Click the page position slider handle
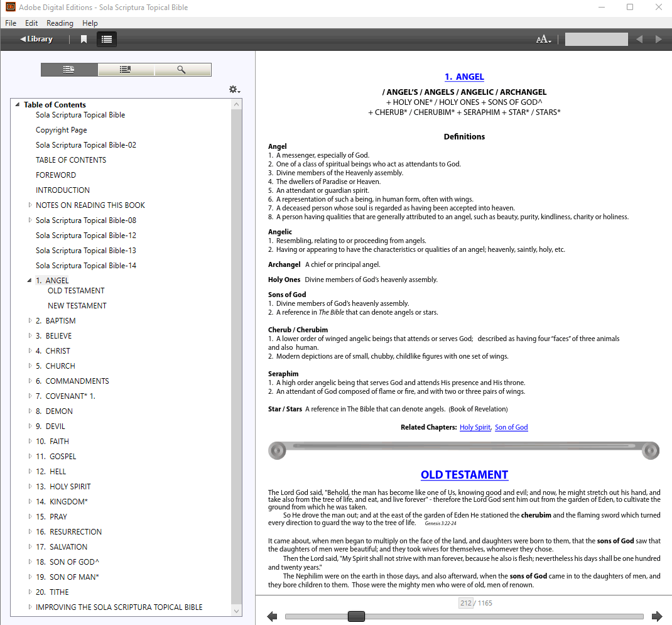Screen dimensions: 672x625 tap(356, 616)
